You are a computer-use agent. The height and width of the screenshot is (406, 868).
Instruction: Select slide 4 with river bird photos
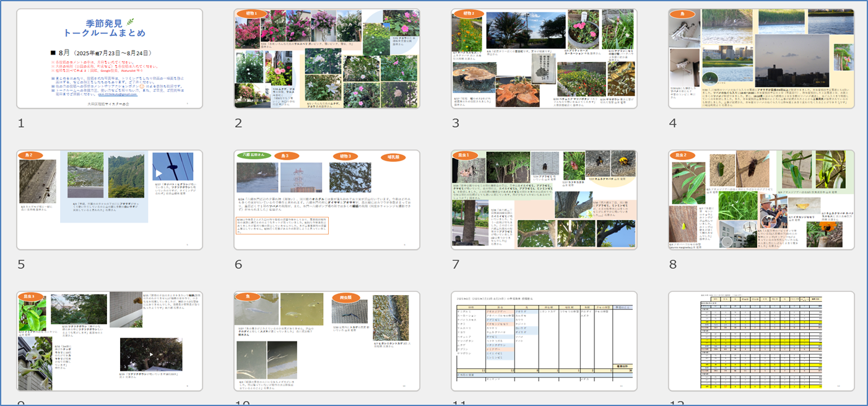click(x=762, y=59)
